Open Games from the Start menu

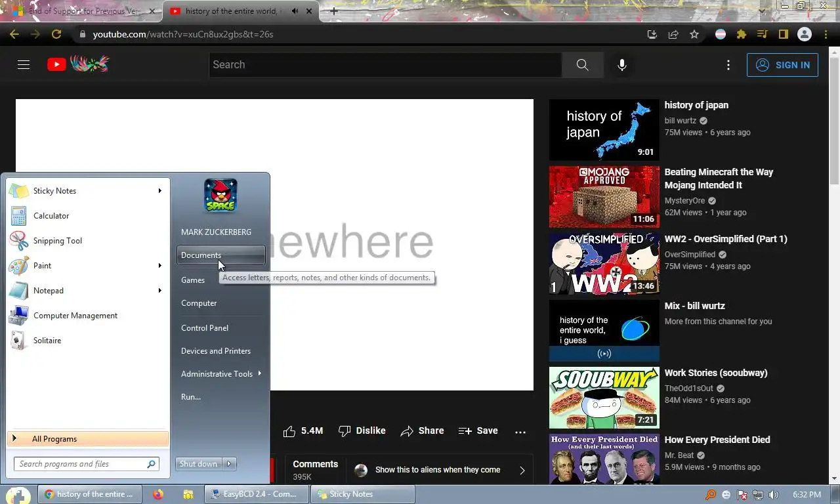220,280
